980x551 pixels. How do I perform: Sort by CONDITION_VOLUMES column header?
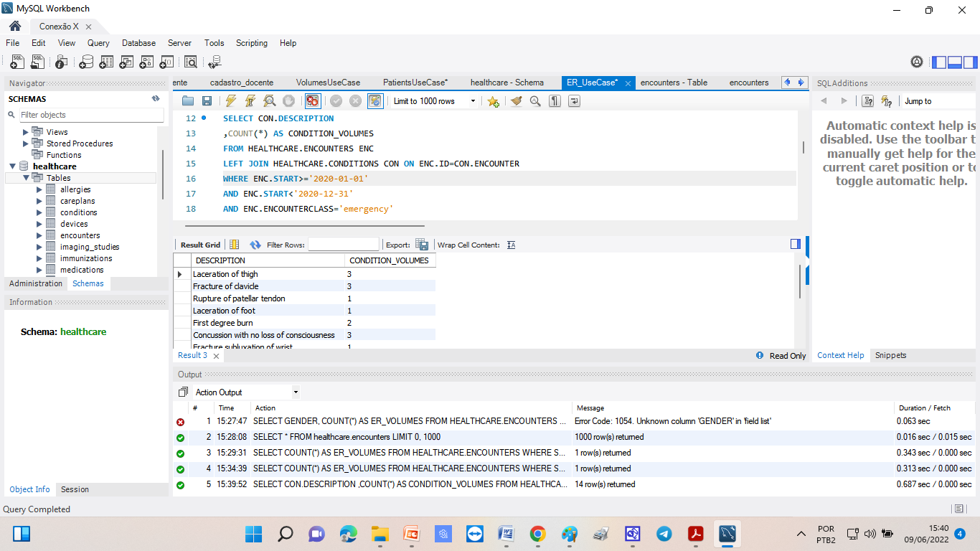(x=389, y=260)
